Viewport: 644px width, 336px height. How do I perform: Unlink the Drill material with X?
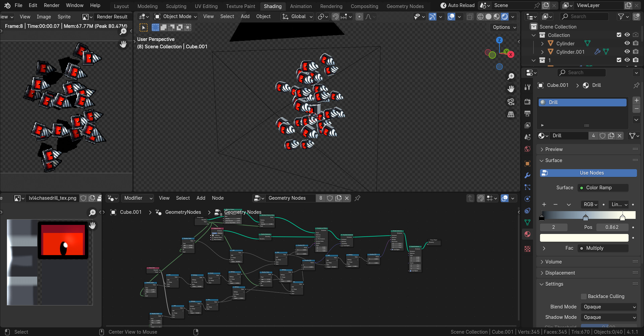[620, 136]
